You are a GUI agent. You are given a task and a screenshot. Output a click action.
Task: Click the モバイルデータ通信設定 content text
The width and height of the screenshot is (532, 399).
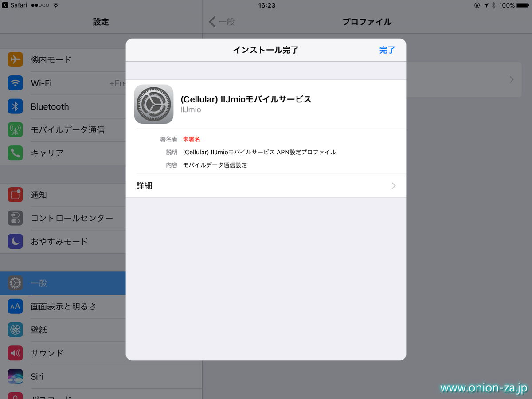tap(215, 165)
